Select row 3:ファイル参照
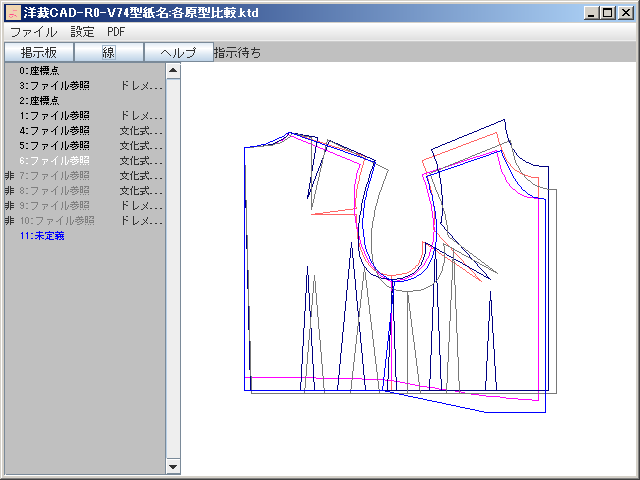The height and width of the screenshot is (480, 640). (x=85, y=86)
